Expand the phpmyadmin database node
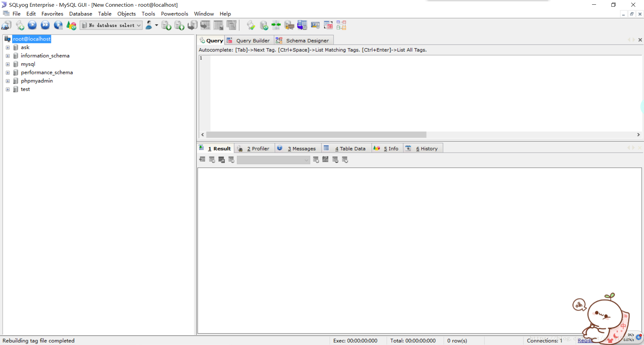The width and height of the screenshot is (644, 345). point(8,81)
